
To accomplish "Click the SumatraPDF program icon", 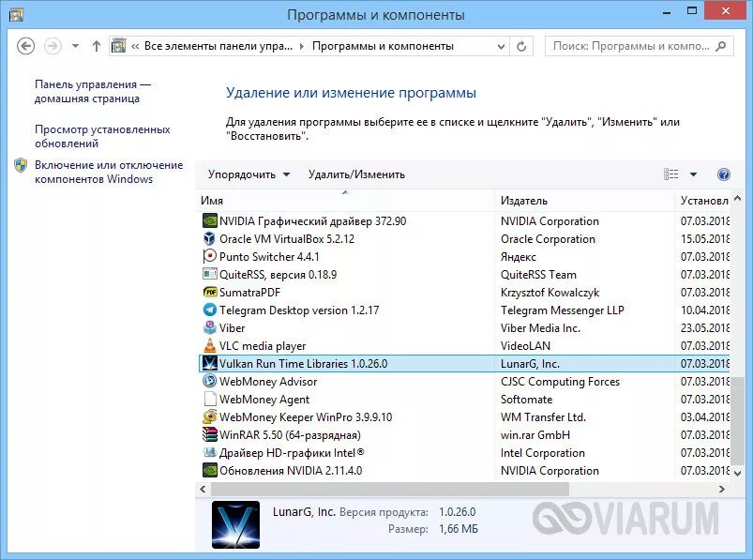I will tap(209, 292).
